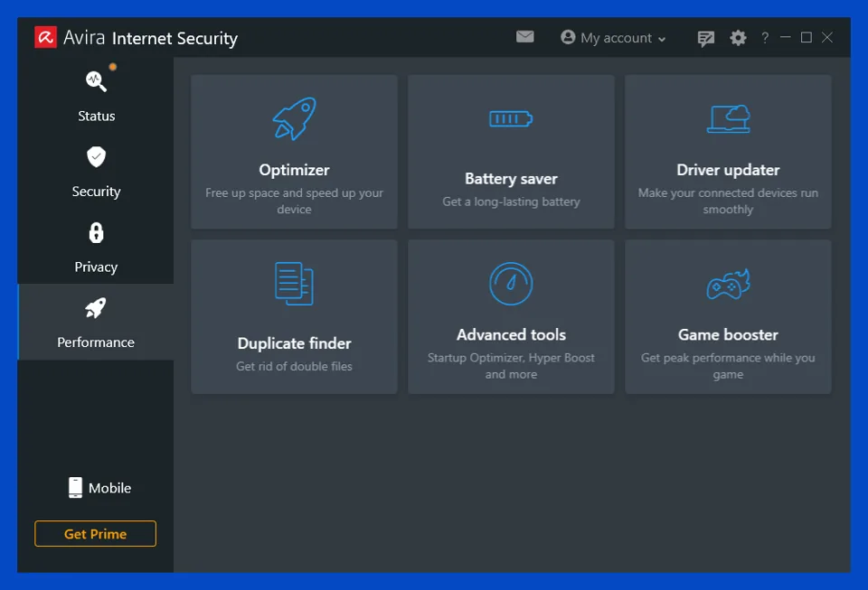Select the Performance sidebar tab

[x=96, y=323]
